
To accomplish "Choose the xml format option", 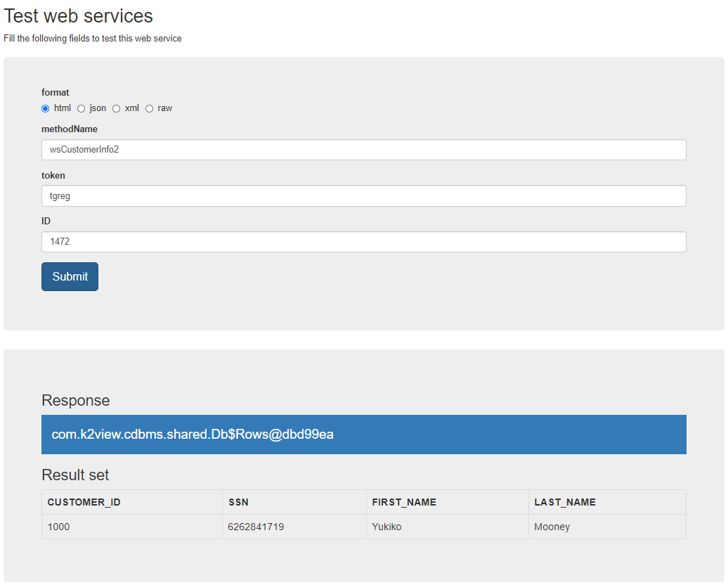I will tap(117, 108).
